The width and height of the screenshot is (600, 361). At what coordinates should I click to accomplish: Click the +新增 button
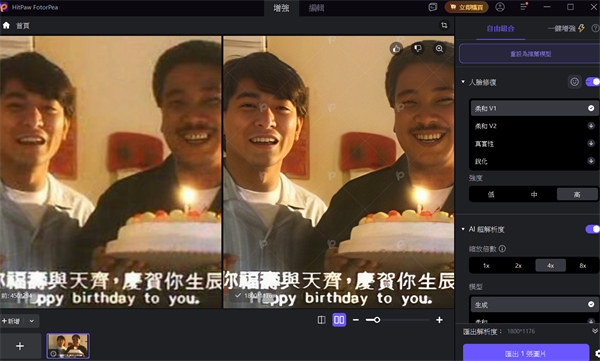coord(11,321)
